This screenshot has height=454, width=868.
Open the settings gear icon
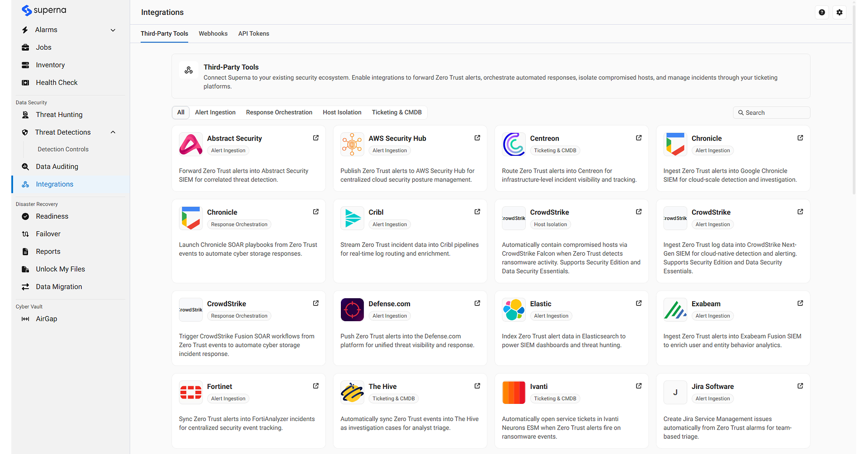coord(840,12)
